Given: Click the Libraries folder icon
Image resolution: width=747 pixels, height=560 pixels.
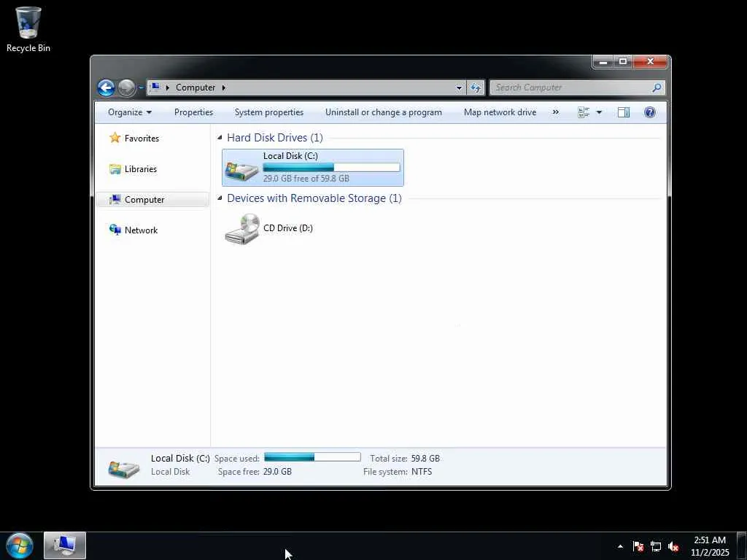Looking at the screenshot, I should 115,169.
